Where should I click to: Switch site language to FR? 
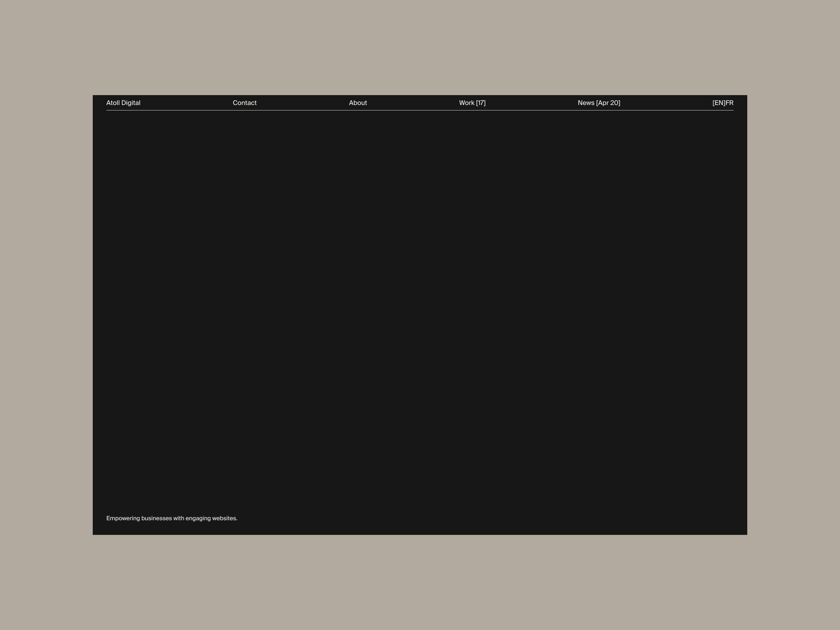pos(730,103)
